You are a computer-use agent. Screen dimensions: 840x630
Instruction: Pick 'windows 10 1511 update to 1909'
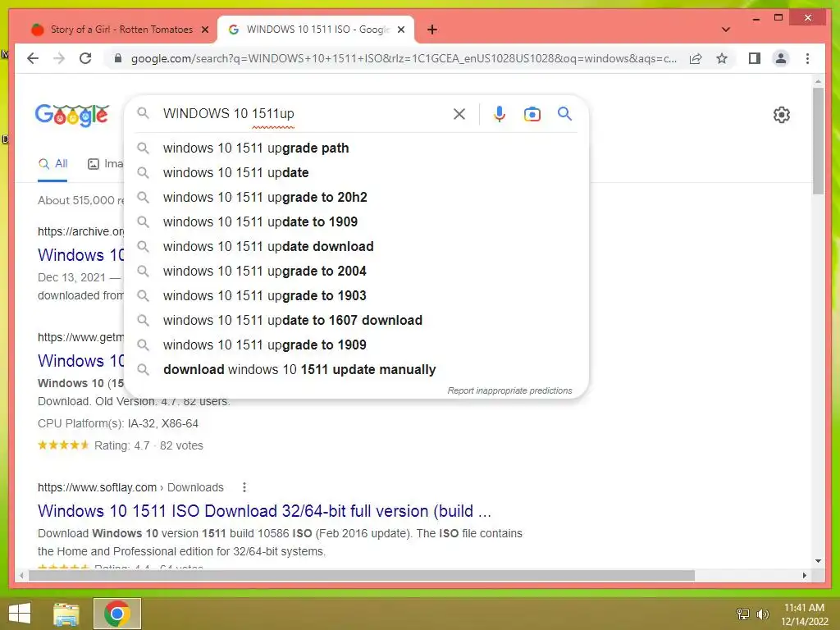pyautogui.click(x=356, y=221)
